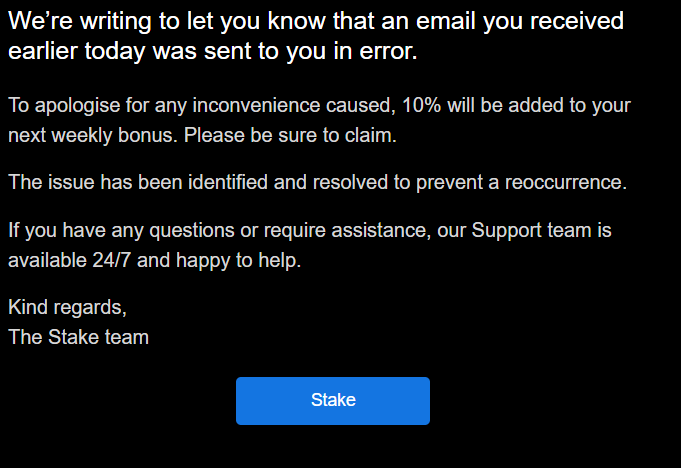Click "The Stake team" signature
The image size is (681, 468).
coord(78,337)
